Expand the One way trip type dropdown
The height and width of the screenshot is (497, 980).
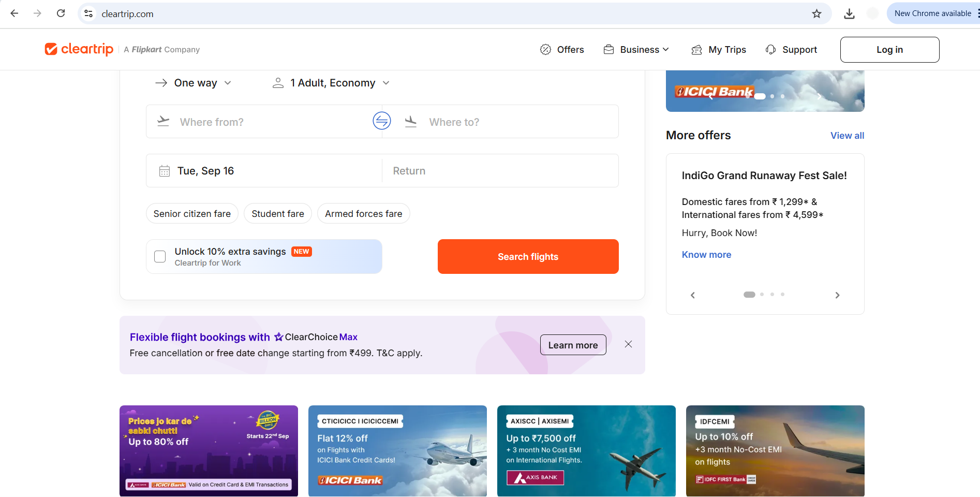[194, 83]
